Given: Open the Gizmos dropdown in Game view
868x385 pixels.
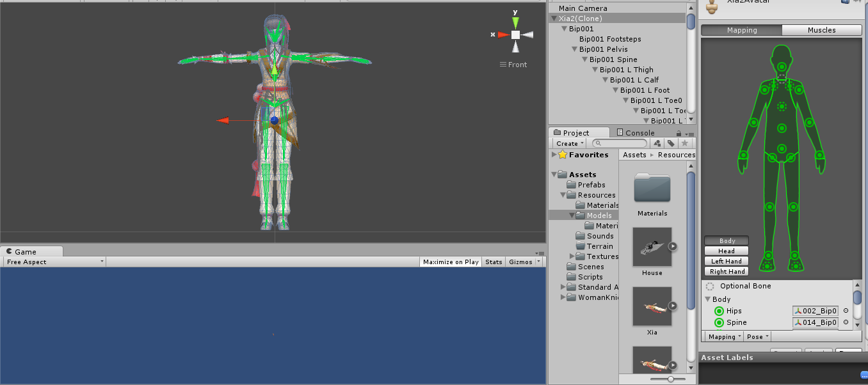Looking at the screenshot, I should (524, 262).
